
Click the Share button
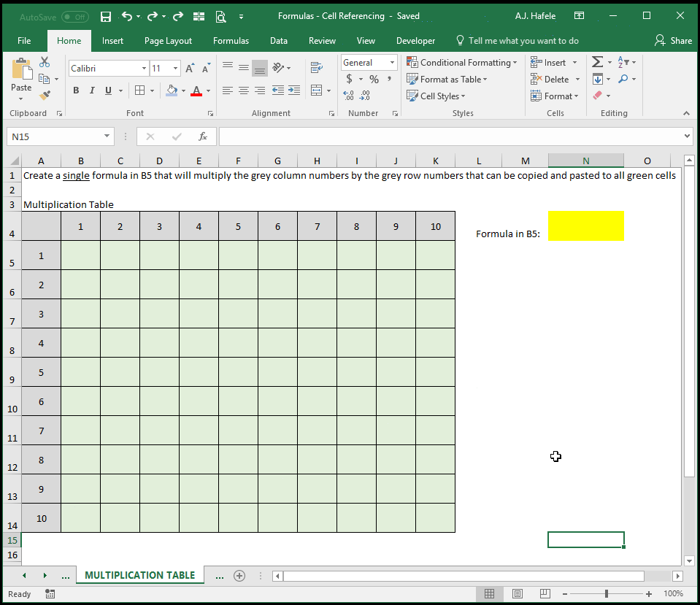673,41
